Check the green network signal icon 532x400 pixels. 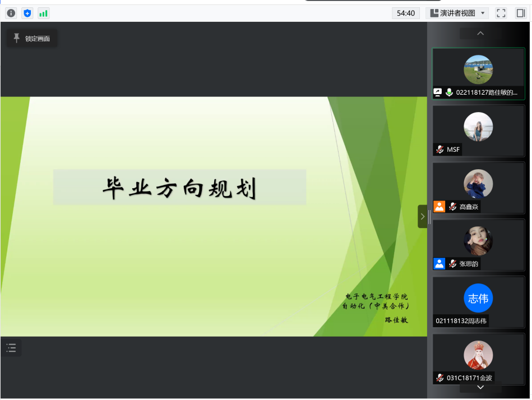(x=43, y=13)
